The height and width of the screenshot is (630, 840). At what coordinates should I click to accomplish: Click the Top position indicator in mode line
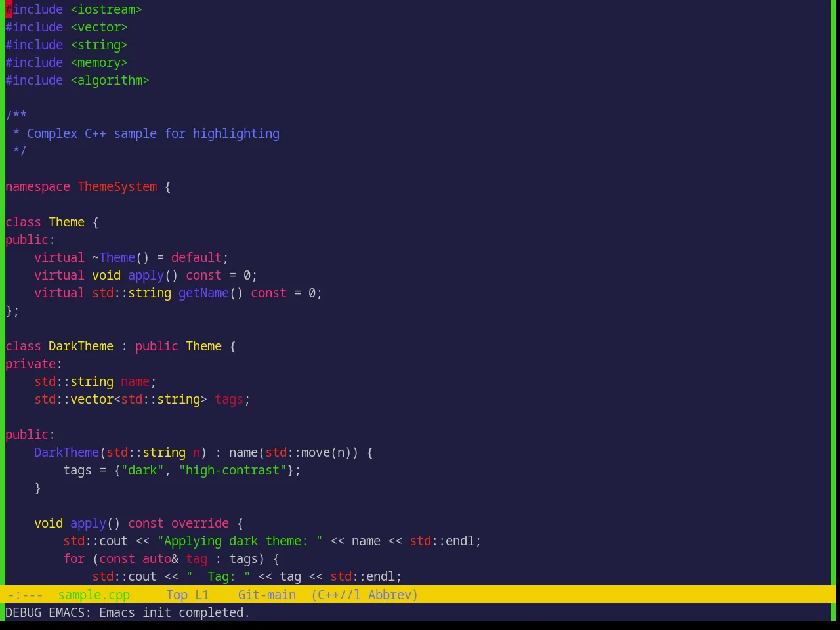tap(177, 595)
